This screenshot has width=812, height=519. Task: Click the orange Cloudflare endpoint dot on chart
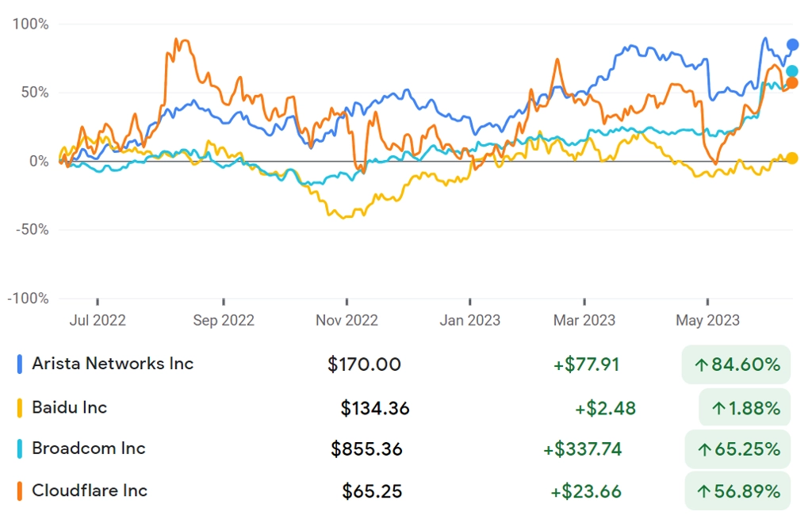coord(792,82)
